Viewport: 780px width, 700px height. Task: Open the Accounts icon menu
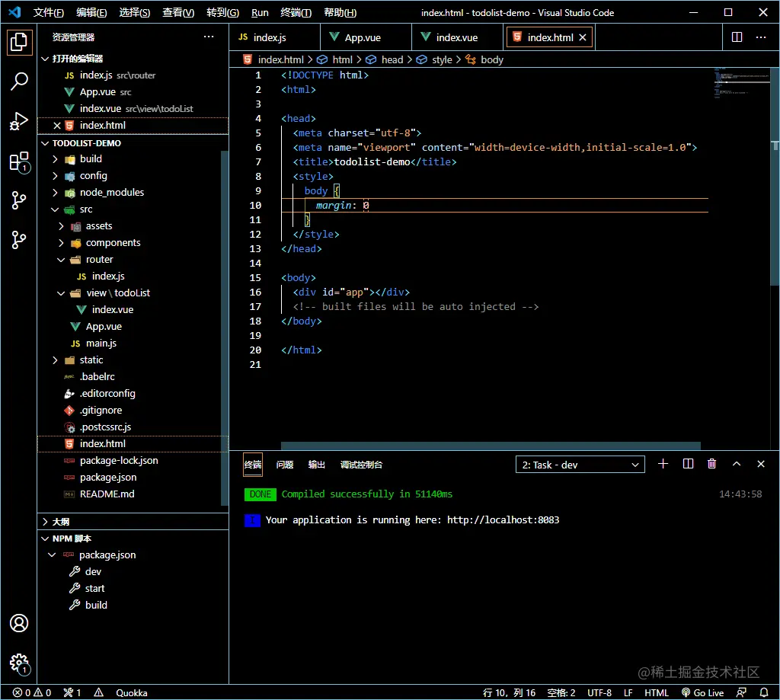[19, 623]
